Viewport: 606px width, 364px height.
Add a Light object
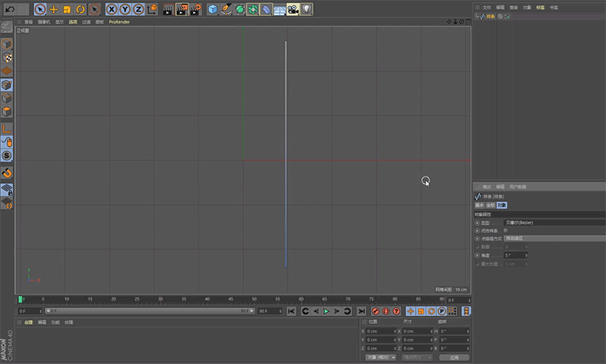pyautogui.click(x=306, y=9)
